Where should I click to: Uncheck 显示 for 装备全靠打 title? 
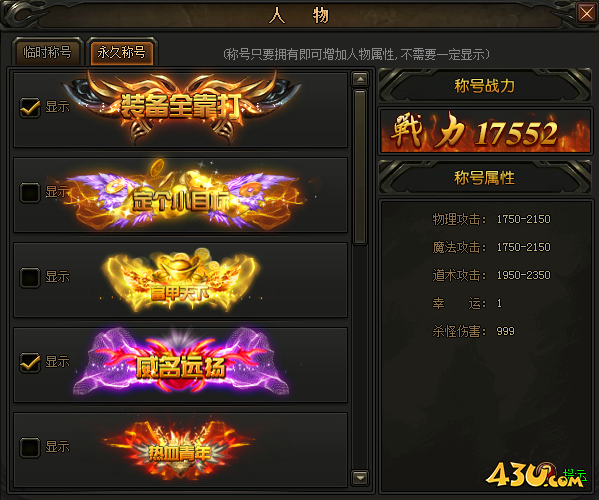point(30,107)
